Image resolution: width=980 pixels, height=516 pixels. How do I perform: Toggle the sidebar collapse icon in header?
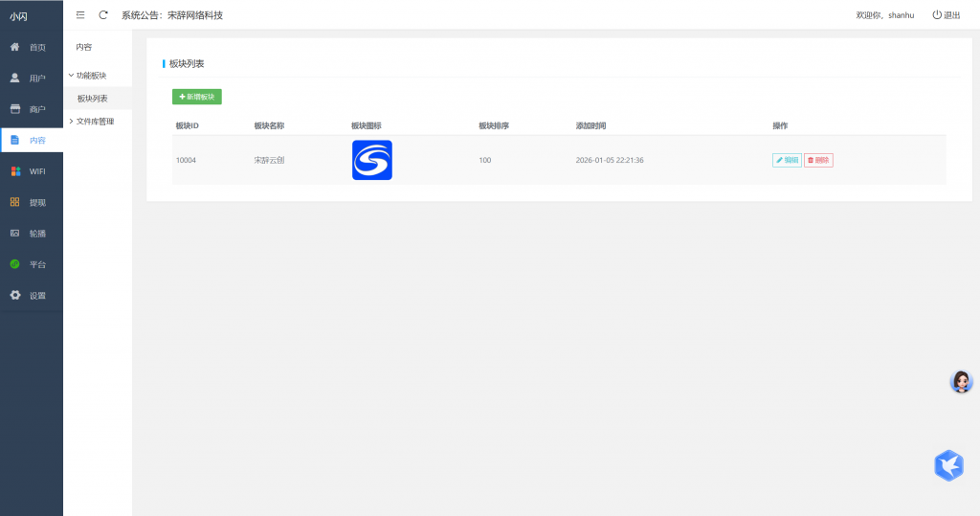(80, 15)
